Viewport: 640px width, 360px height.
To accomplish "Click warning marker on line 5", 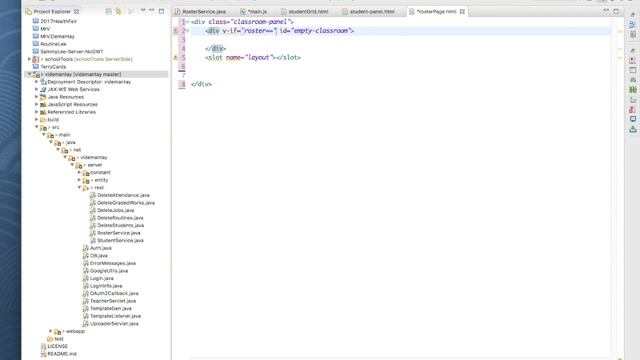I will click(x=176, y=58).
